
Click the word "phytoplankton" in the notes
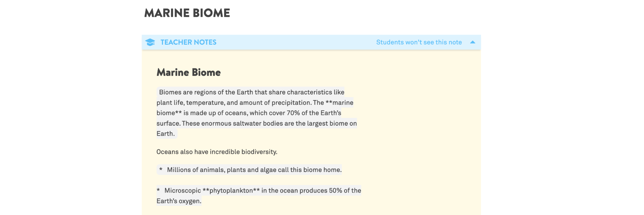pos(231,190)
